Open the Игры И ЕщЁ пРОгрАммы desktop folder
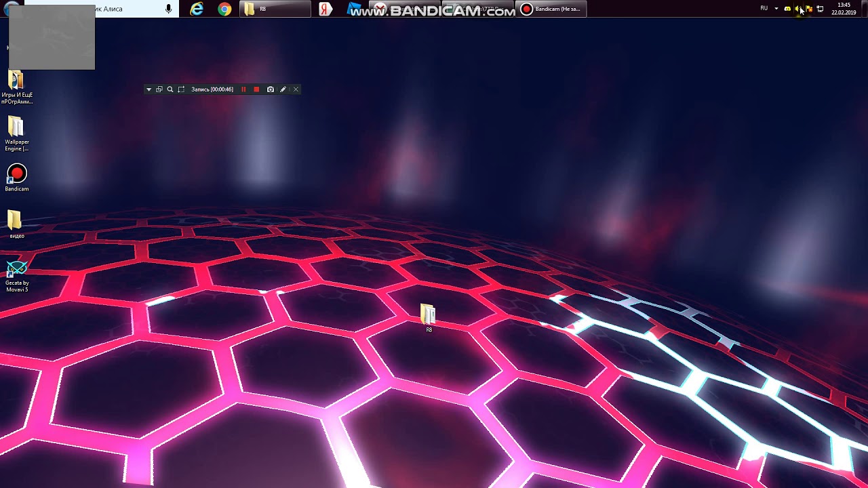The image size is (868, 488). point(17,88)
